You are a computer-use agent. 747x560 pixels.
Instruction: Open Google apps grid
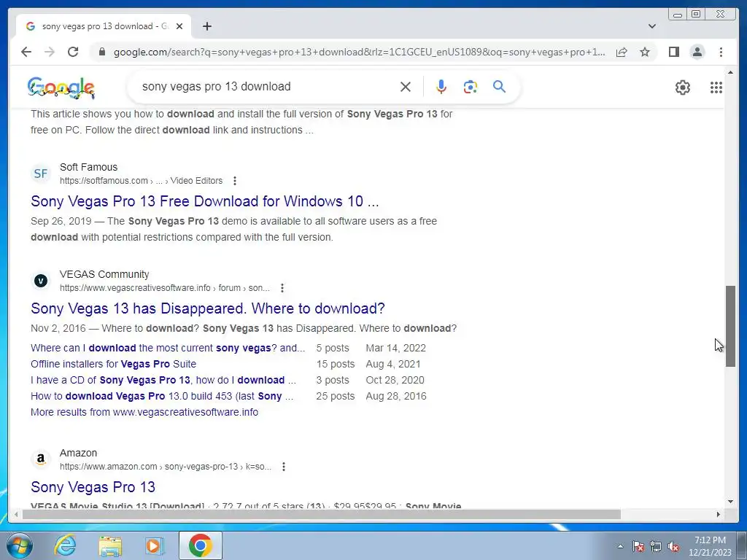(716, 87)
